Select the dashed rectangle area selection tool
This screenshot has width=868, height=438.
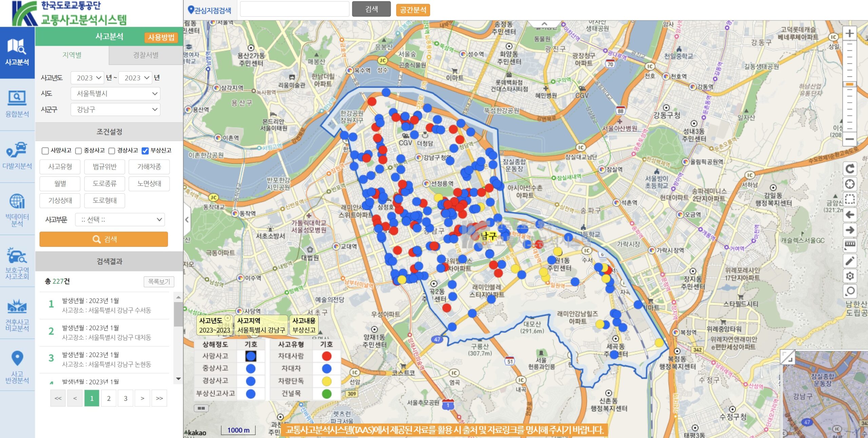(850, 199)
